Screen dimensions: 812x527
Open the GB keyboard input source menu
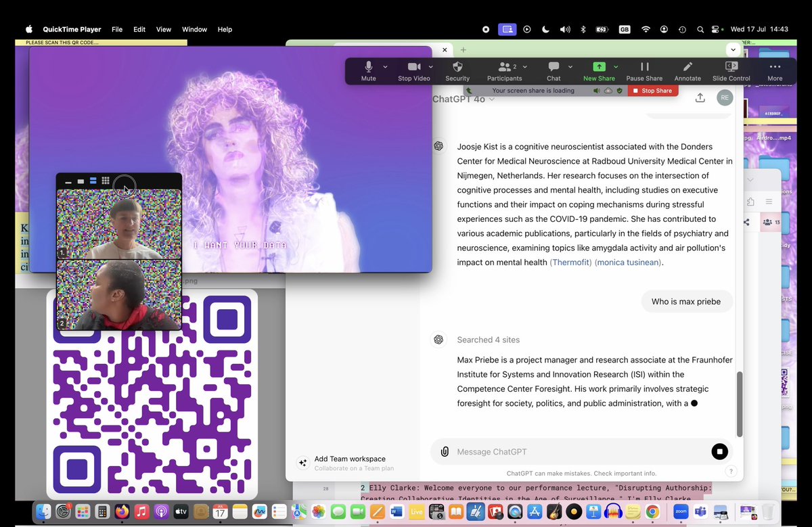tap(625, 29)
